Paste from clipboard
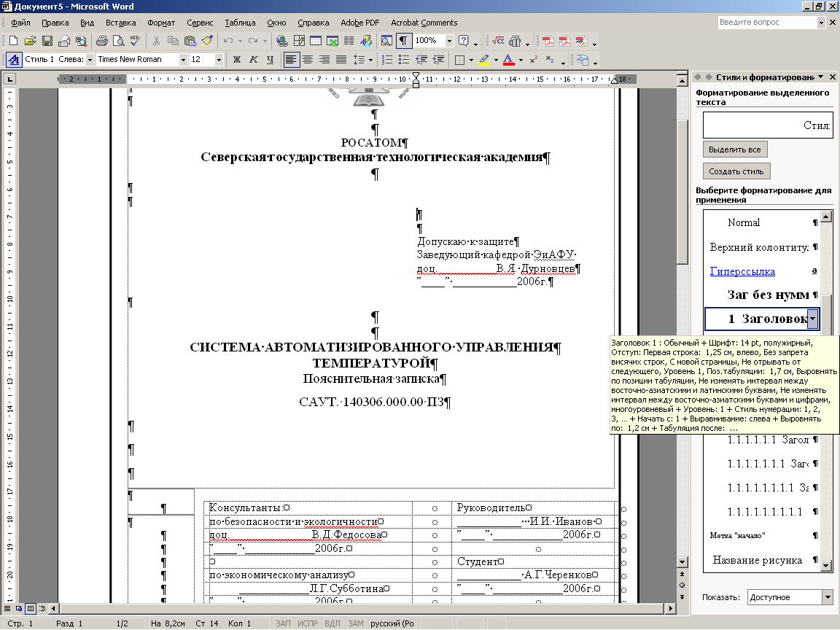Screen dimensions: 840x630 tap(190, 41)
